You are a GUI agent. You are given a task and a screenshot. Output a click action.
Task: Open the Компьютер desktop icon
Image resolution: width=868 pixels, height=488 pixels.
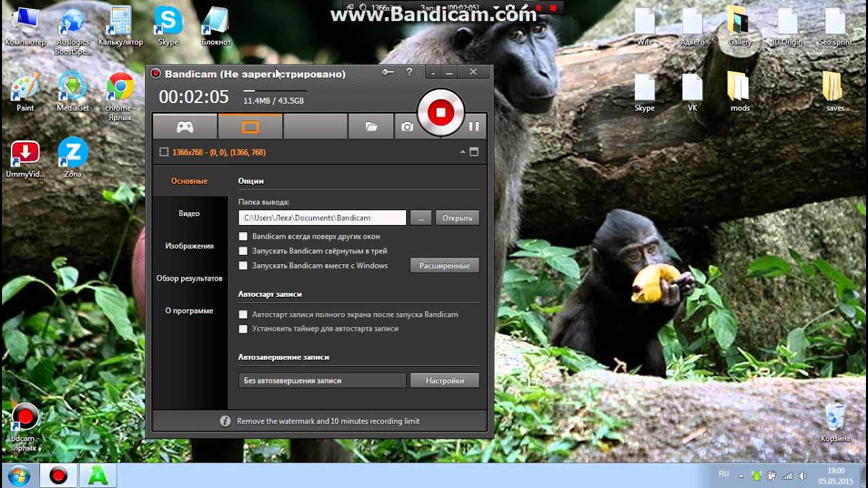[26, 27]
